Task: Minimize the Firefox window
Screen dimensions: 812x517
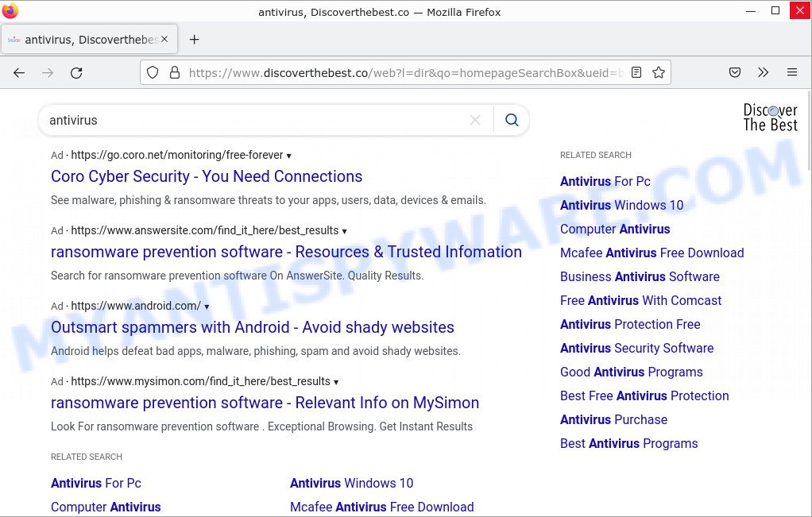Action: (751, 10)
